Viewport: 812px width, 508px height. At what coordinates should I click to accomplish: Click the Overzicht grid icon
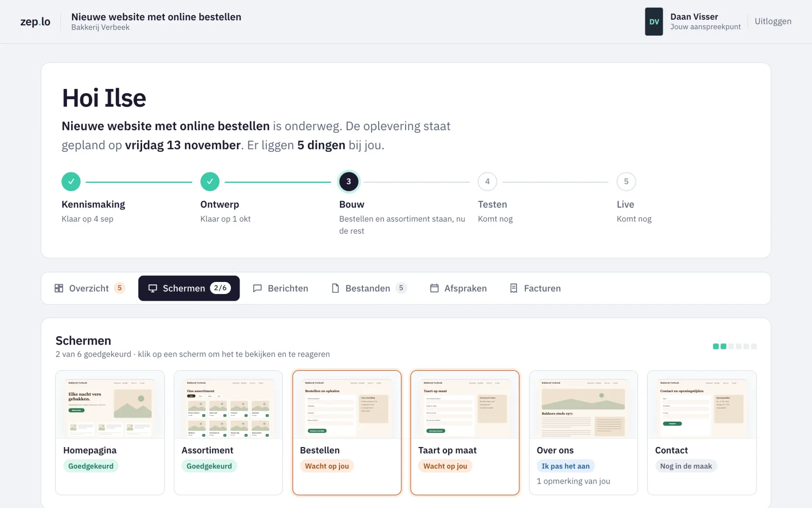click(x=59, y=288)
